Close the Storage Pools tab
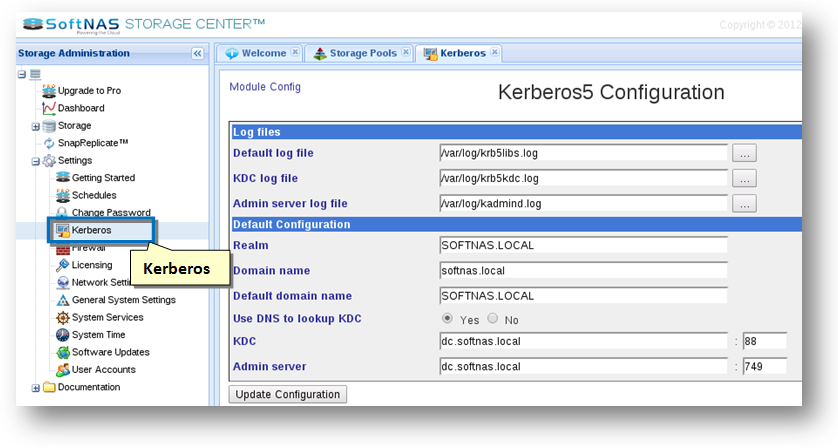Image resolution: width=838 pixels, height=448 pixels. click(406, 52)
